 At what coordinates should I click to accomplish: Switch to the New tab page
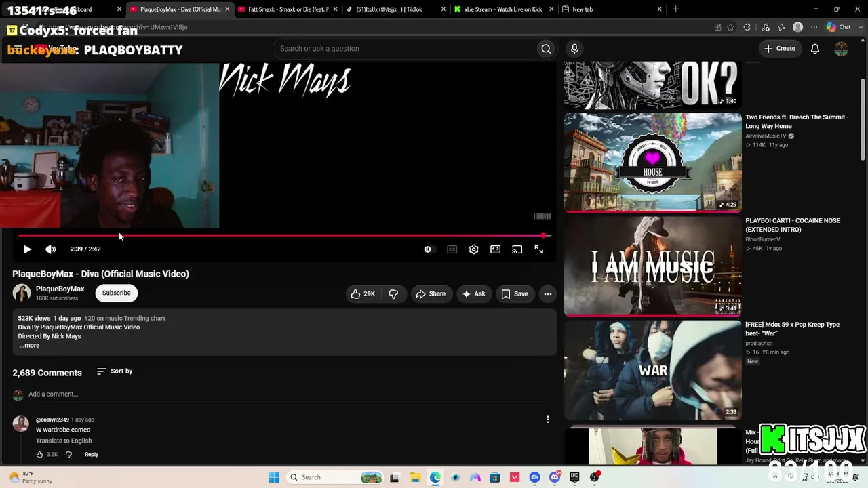coord(611,9)
